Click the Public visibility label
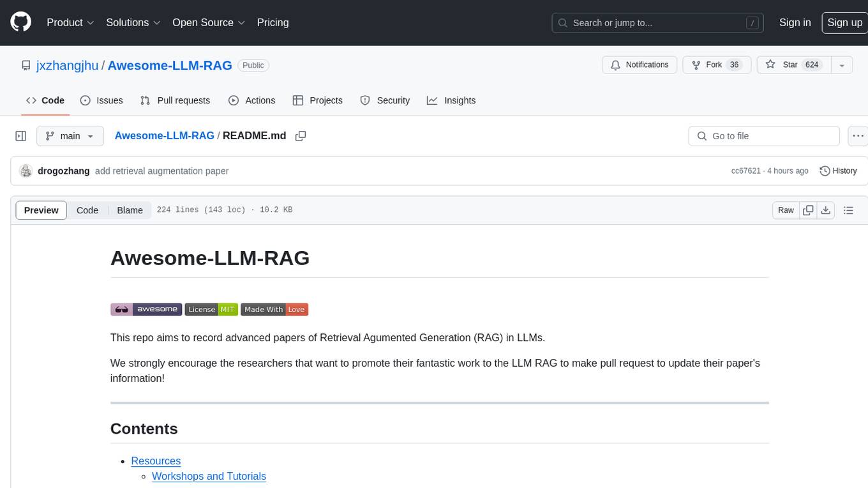The height and width of the screenshot is (488, 868). click(x=253, y=65)
